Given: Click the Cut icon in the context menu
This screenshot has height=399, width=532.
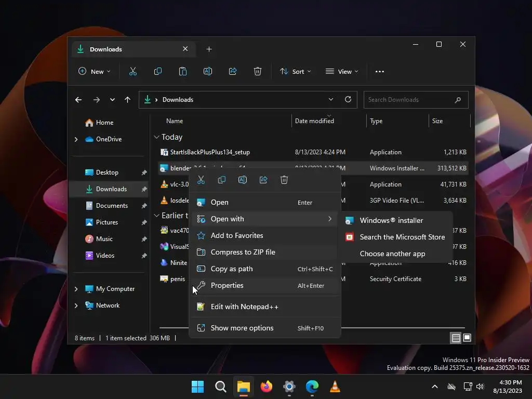Looking at the screenshot, I should 201,180.
